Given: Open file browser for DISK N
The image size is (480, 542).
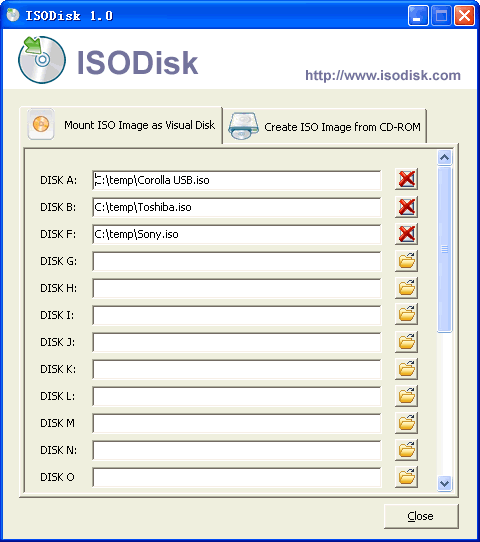Looking at the screenshot, I should [x=406, y=450].
